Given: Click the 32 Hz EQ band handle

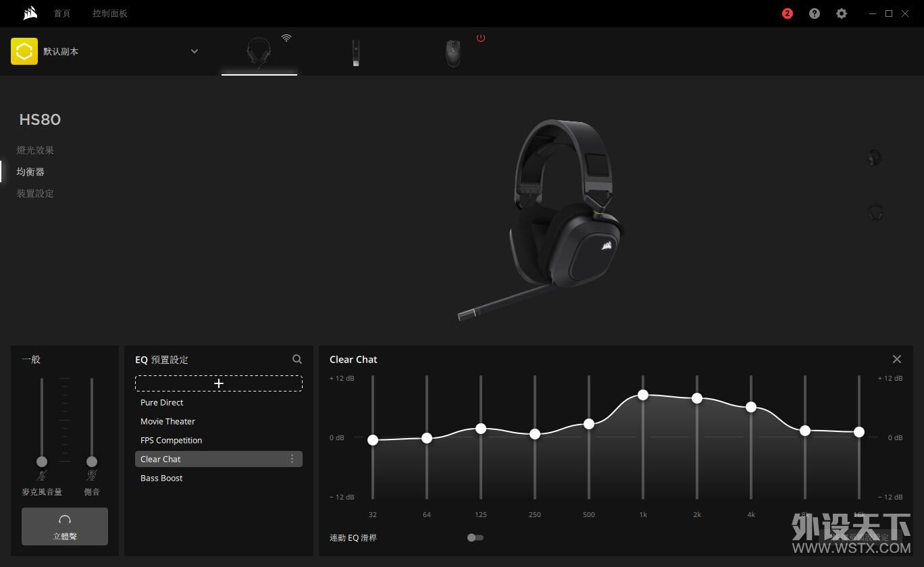Looking at the screenshot, I should (373, 440).
